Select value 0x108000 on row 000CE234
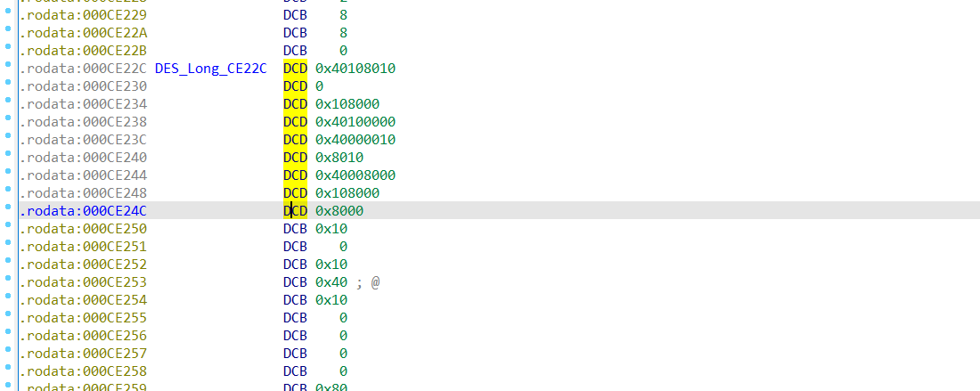 point(347,103)
